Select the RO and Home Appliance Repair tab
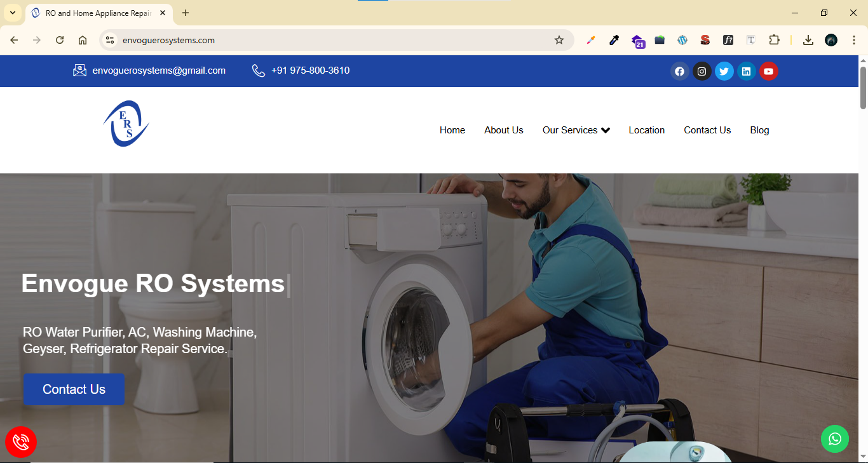The image size is (868, 463). (98, 13)
